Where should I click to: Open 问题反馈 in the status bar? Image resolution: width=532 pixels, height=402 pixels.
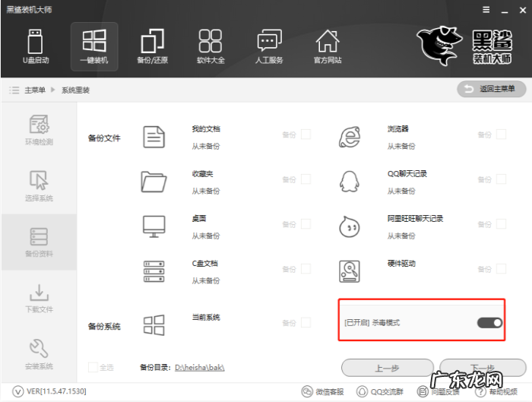click(438, 391)
